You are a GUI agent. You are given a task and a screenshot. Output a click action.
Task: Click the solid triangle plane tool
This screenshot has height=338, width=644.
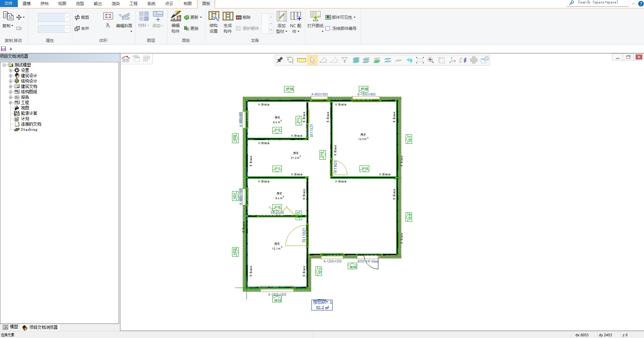point(323,60)
